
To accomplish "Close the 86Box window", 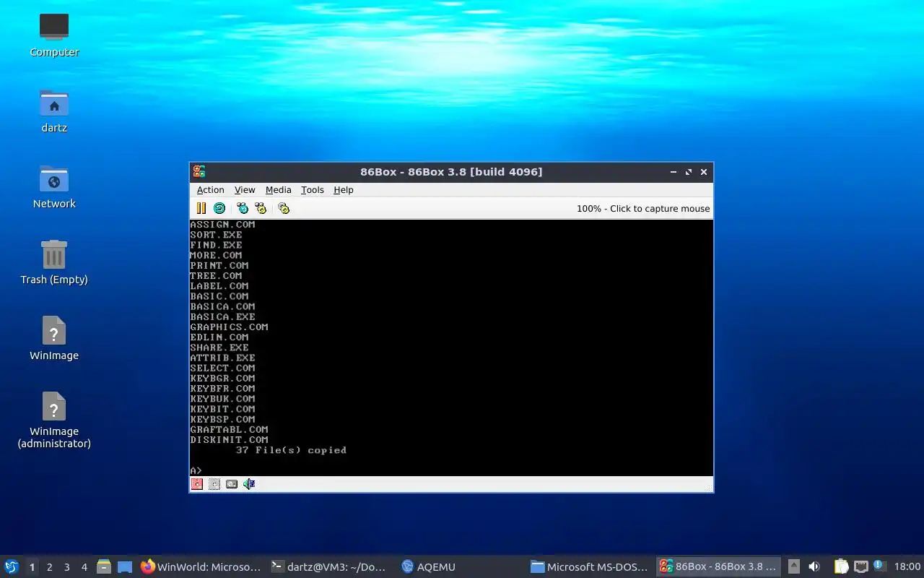I will tap(704, 172).
